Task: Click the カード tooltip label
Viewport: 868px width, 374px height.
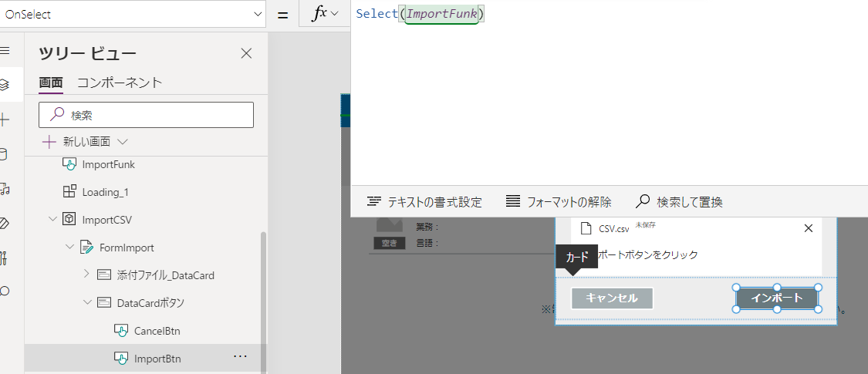Action: coord(576,257)
